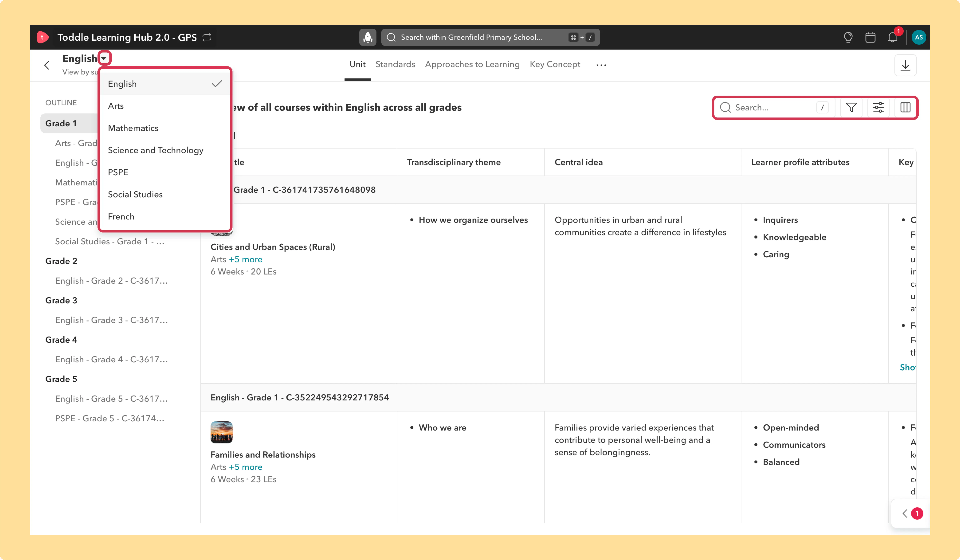The image size is (960, 560).
Task: Switch to the Unit tab
Action: [357, 64]
